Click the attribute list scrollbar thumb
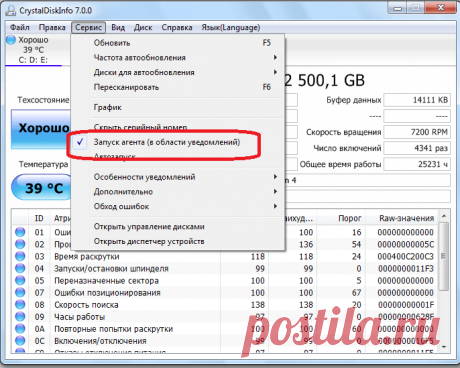The width and height of the screenshot is (460, 368). click(444, 256)
